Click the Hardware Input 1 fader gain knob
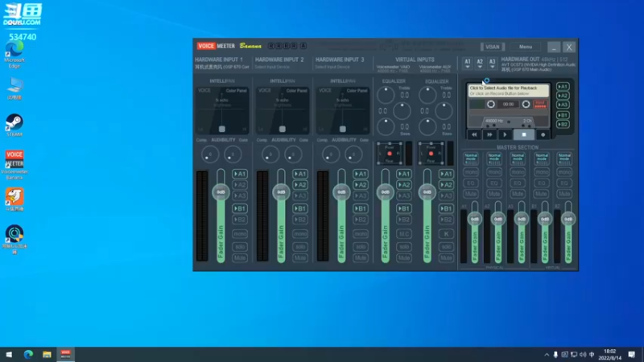 [x=221, y=192]
